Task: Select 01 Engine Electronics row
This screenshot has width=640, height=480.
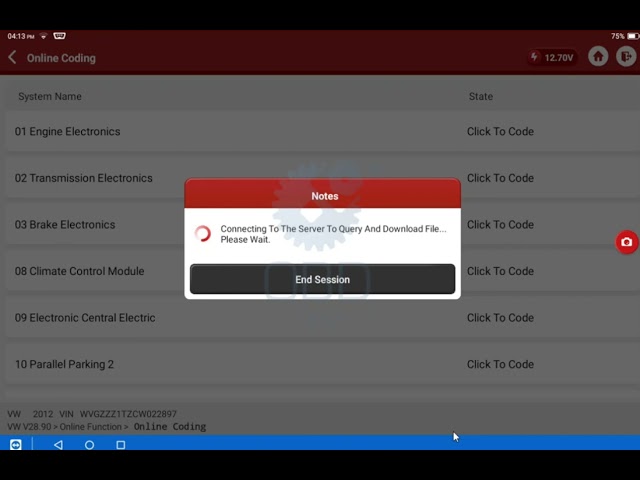Action: (322, 131)
